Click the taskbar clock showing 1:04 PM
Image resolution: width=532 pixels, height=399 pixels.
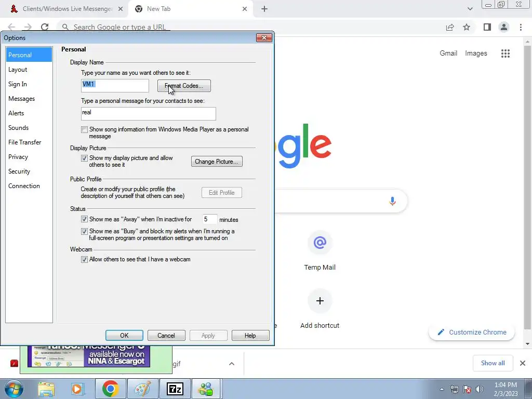[506, 389]
